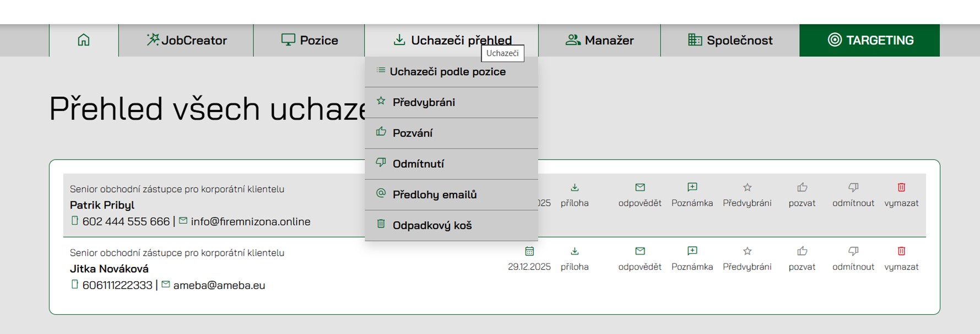Click the note icon for Jitka Nováková

click(x=692, y=251)
